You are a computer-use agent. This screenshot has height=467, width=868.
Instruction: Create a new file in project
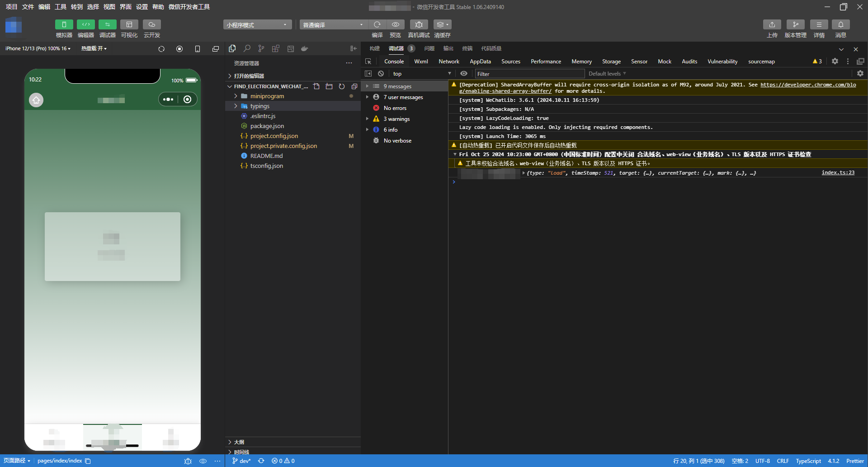click(316, 86)
